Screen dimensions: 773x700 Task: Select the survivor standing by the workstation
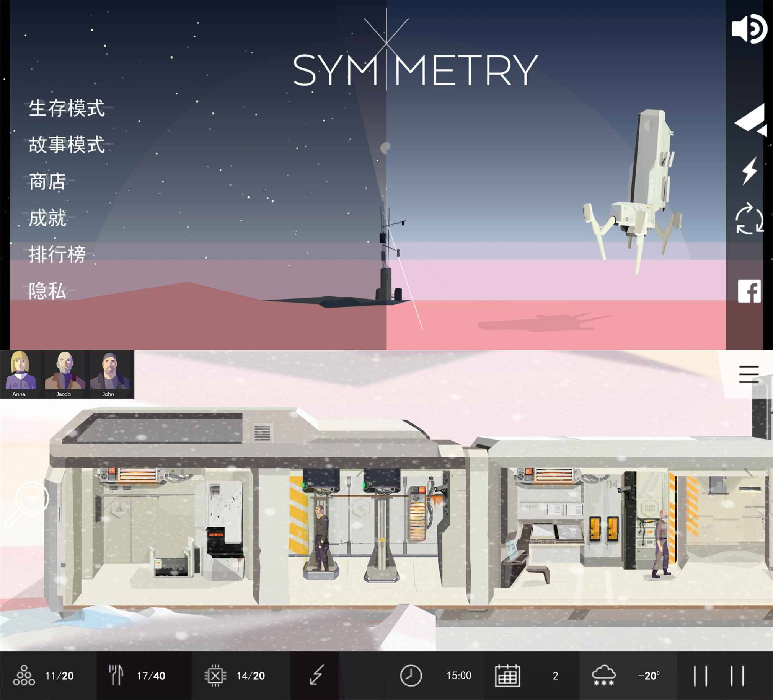pyautogui.click(x=662, y=544)
